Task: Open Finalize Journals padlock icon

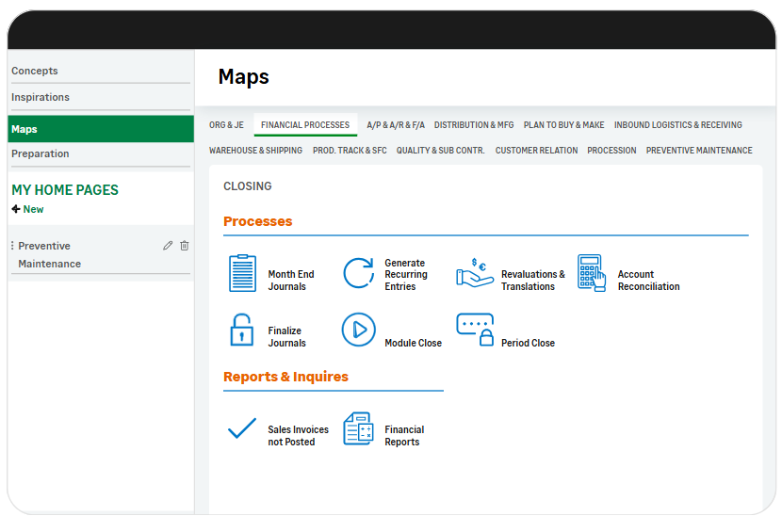Action: coord(242,330)
